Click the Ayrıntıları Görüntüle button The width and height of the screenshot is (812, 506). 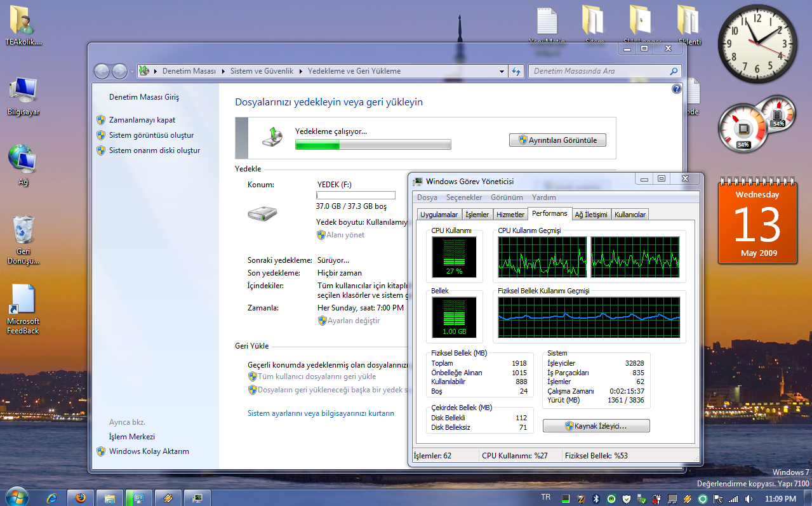coord(557,140)
